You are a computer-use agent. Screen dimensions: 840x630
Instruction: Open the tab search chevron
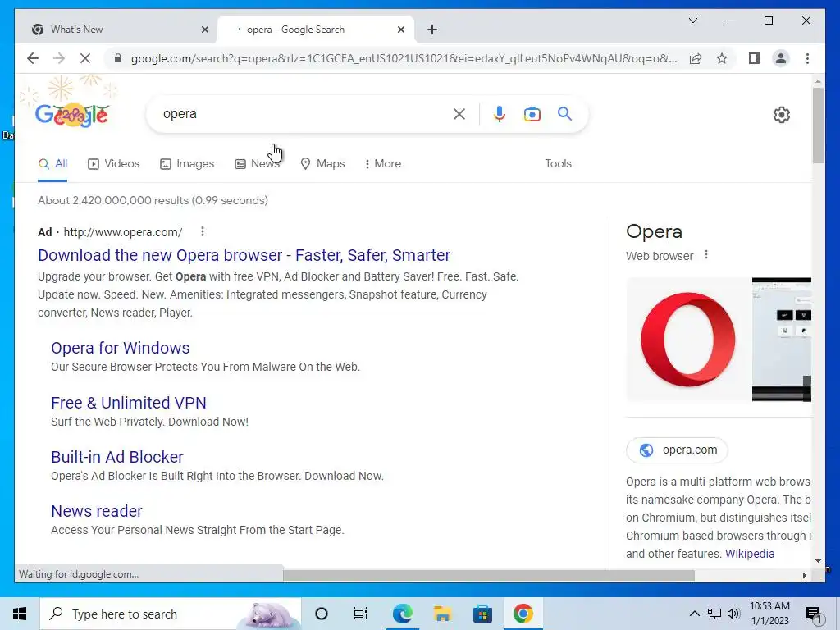(x=692, y=21)
